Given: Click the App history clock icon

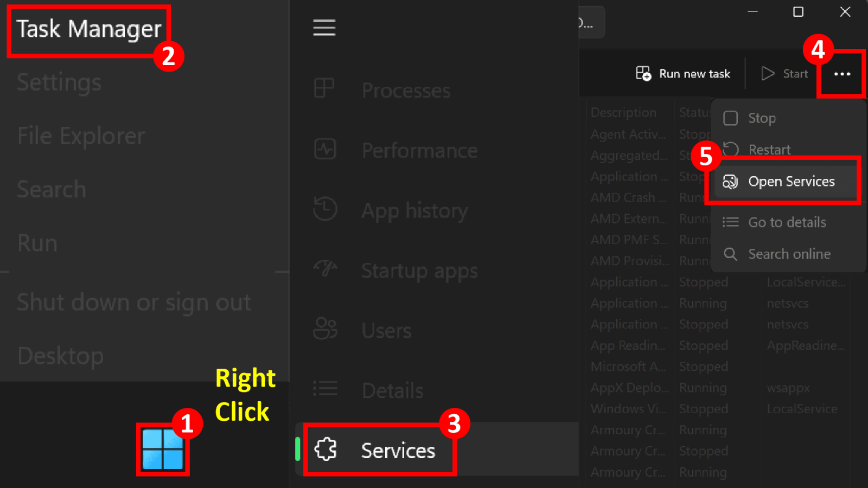Looking at the screenshot, I should click(325, 209).
